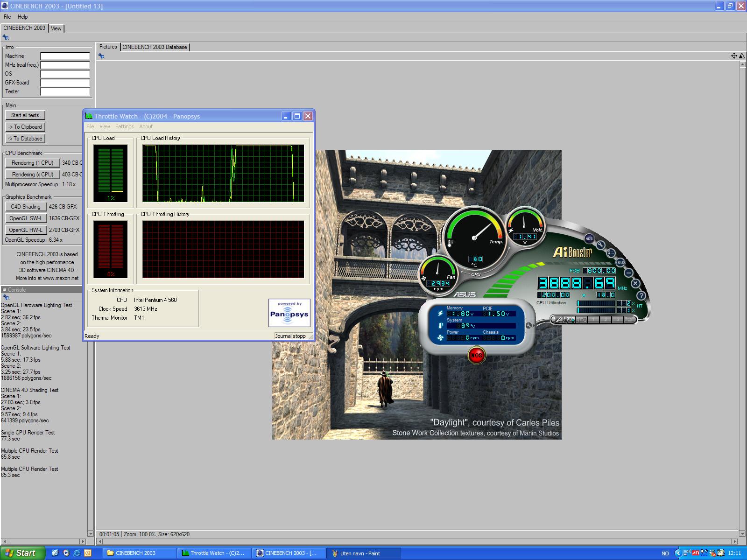The width and height of the screenshot is (747, 560).
Task: Click the Tester input field
Action: (x=65, y=91)
